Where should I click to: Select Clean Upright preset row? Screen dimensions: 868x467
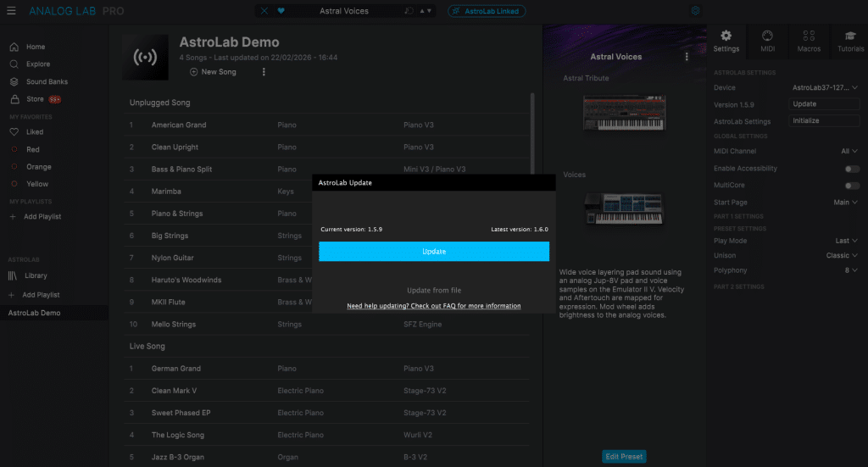coord(326,147)
